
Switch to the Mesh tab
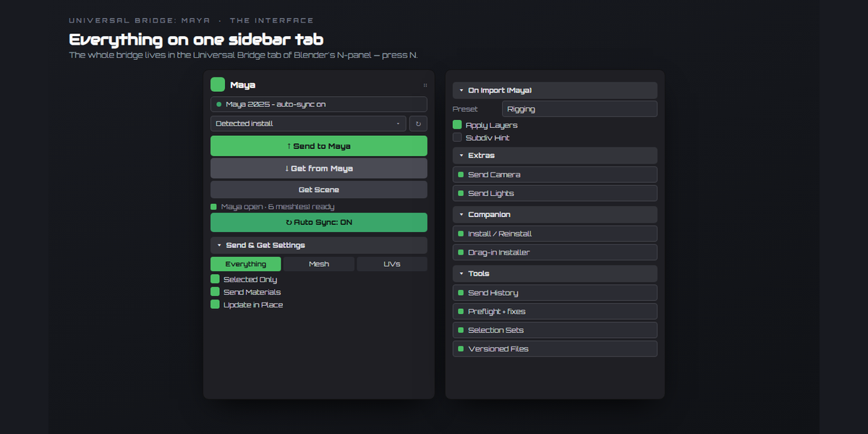point(319,264)
